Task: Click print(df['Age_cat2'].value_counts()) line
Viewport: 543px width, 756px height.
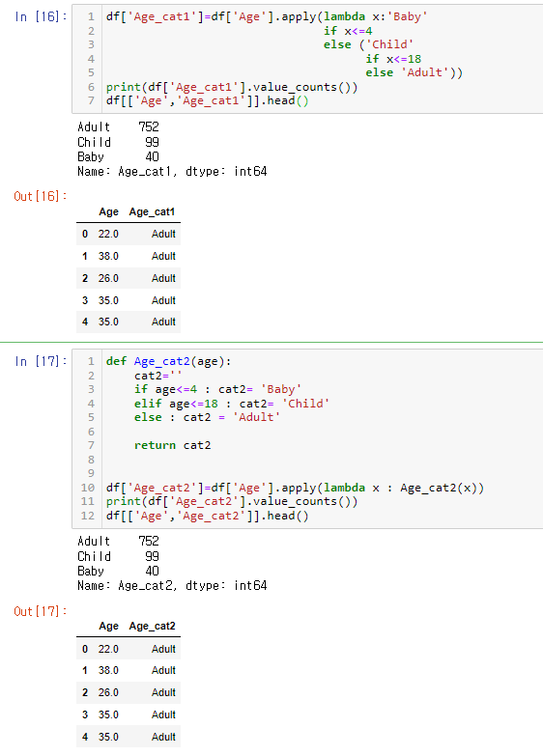Action: (232, 501)
